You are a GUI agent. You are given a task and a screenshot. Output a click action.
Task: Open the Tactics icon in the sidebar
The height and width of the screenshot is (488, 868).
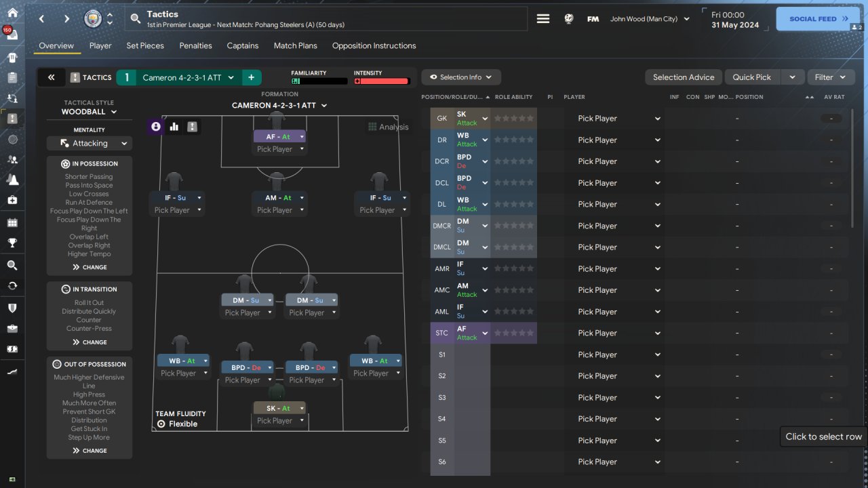coord(12,119)
